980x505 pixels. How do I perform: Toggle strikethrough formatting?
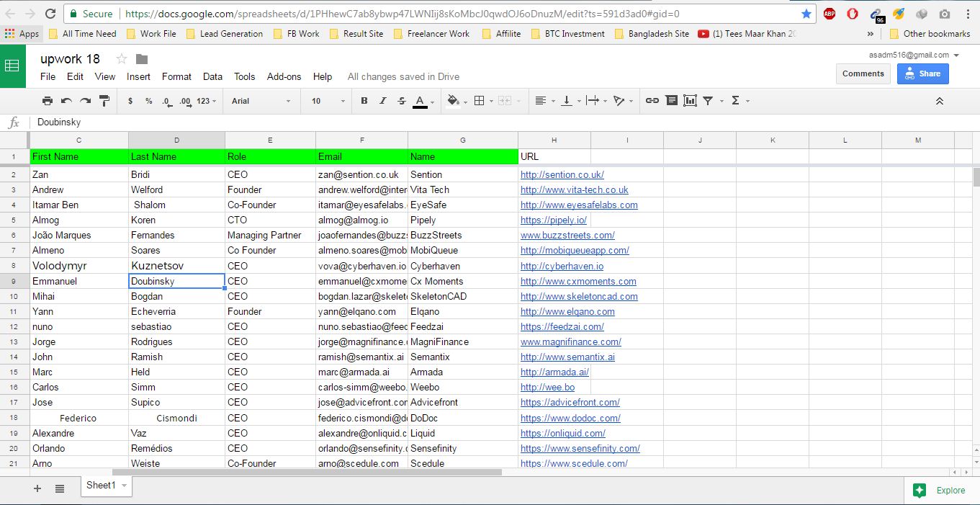[x=402, y=101]
